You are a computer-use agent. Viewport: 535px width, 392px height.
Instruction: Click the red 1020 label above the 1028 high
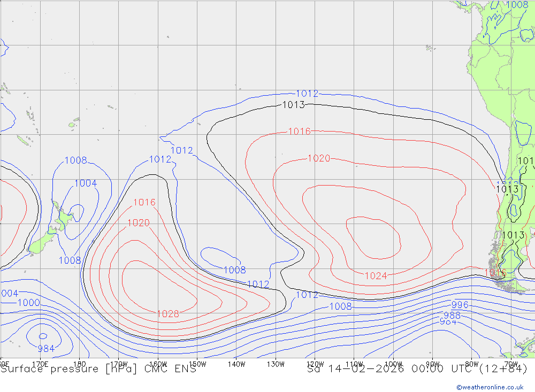(139, 223)
